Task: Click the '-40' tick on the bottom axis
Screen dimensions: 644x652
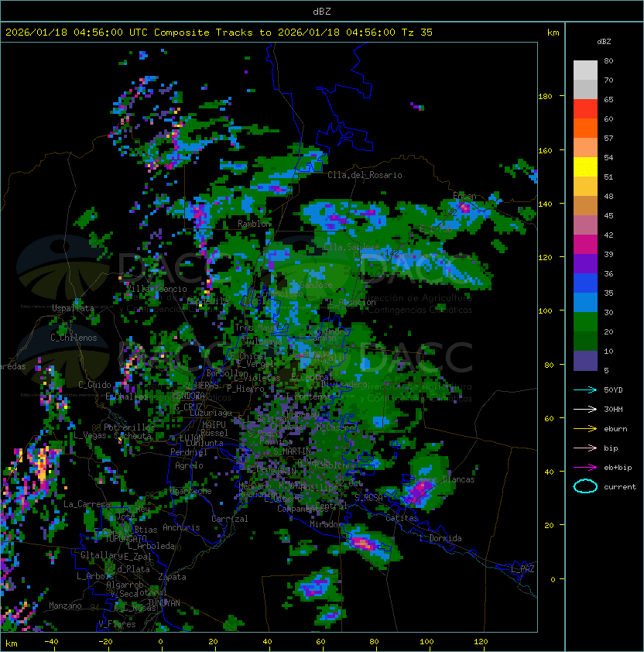Action: pyautogui.click(x=52, y=642)
